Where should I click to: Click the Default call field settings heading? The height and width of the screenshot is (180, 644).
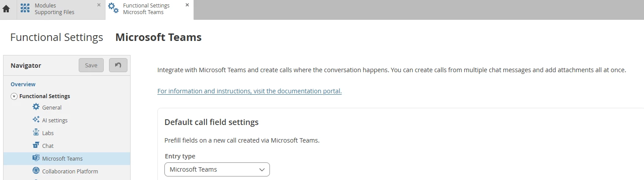tap(211, 122)
